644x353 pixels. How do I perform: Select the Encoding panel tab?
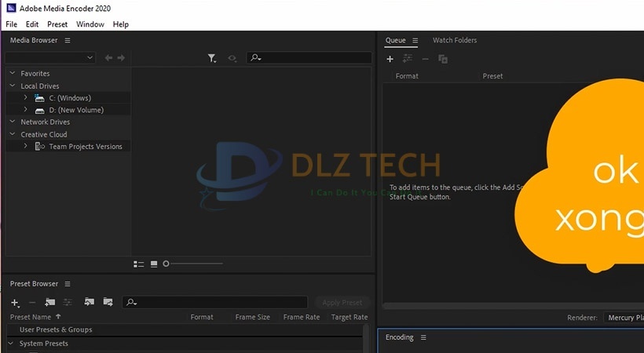click(x=399, y=337)
